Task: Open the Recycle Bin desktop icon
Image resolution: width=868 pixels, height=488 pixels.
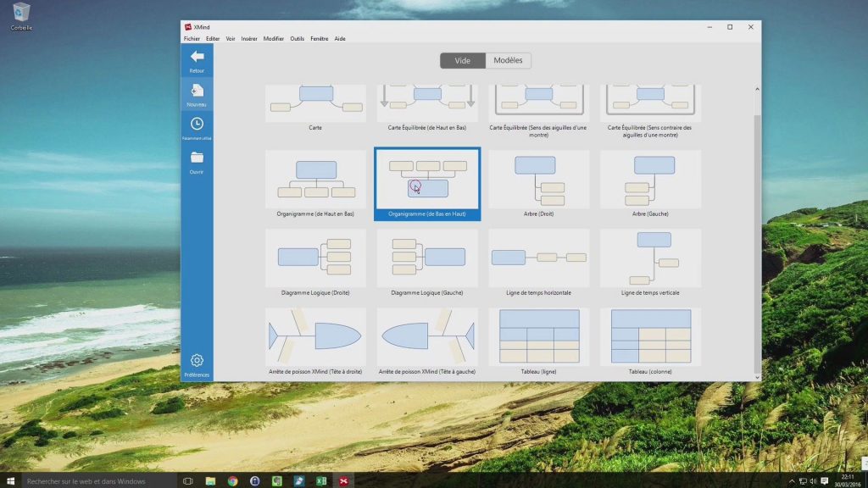Action: point(21,12)
